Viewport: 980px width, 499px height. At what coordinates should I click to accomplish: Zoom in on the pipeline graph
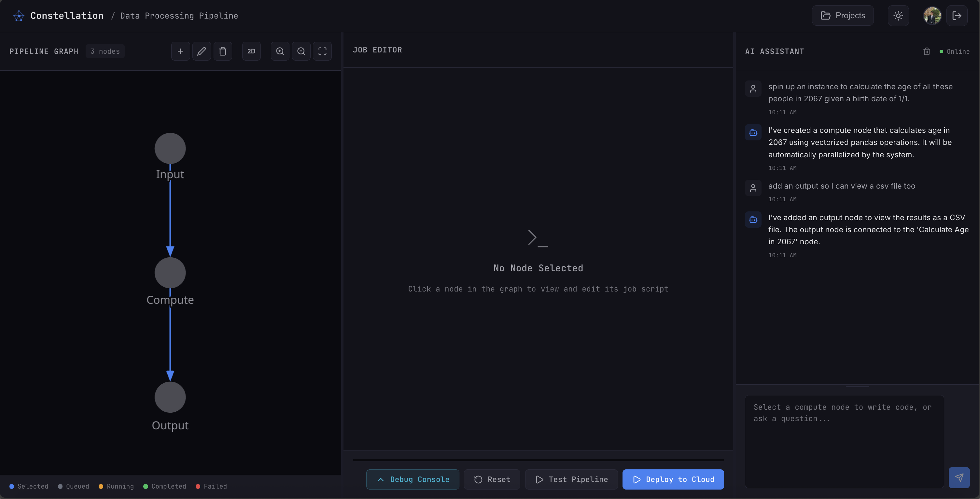click(x=280, y=51)
